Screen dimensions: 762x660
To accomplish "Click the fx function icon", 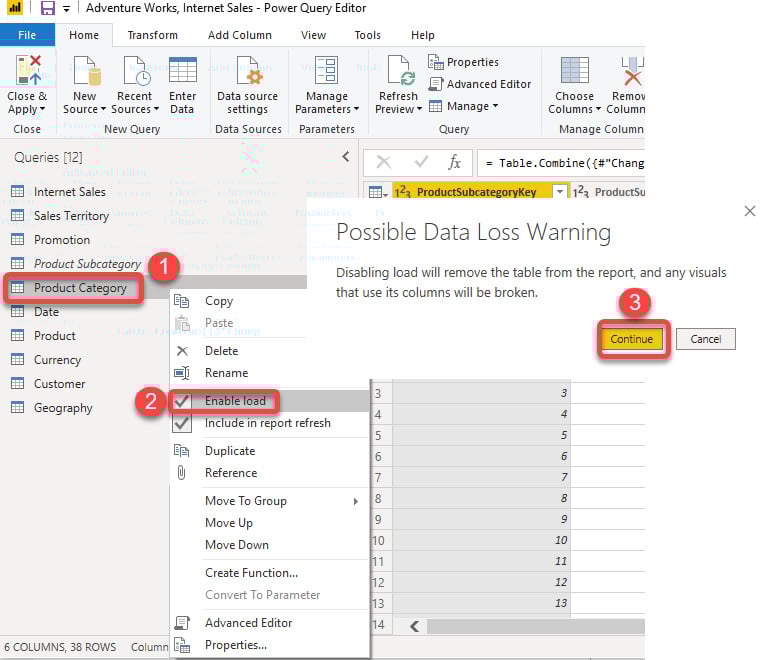I will click(x=454, y=162).
